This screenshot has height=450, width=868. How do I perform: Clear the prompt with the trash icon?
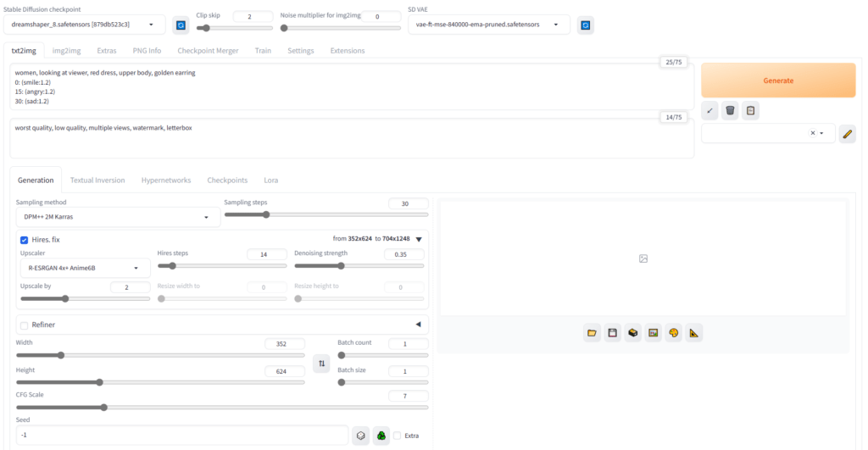tap(730, 111)
